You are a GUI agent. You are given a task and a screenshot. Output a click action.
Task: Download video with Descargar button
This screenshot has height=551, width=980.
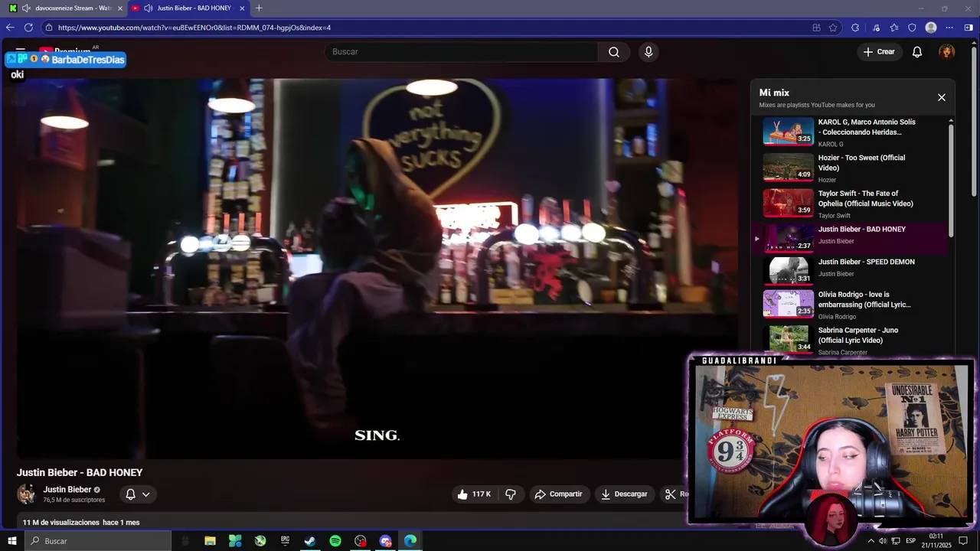coord(624,494)
